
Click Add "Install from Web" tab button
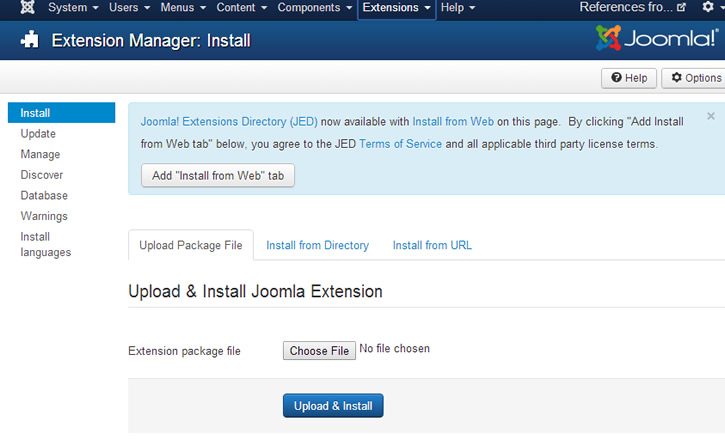pos(218,176)
